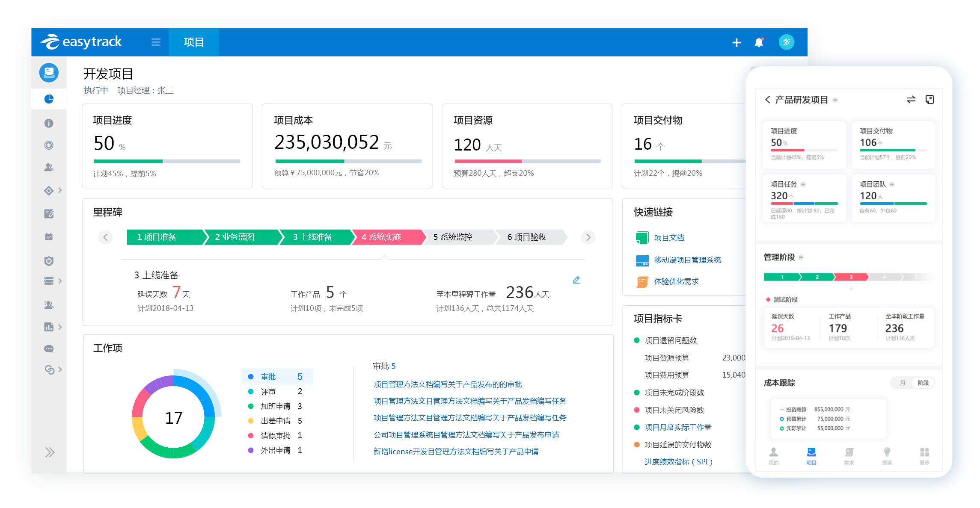Open the info sidebar icon
The height and width of the screenshot is (508, 980).
tap(49, 123)
